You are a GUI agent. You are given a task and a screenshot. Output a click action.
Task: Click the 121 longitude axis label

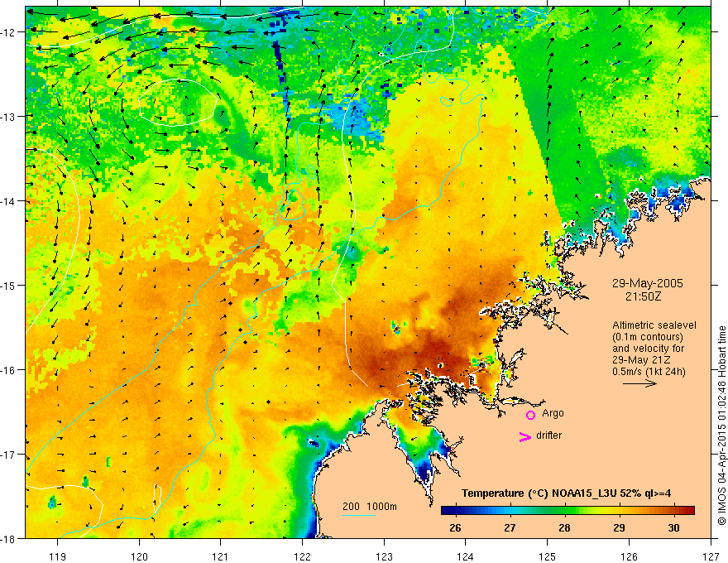tap(221, 556)
